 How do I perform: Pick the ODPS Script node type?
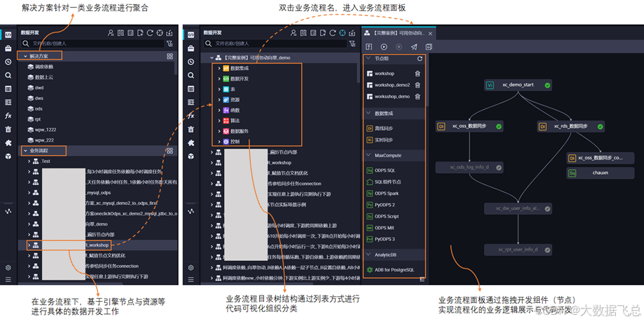(383, 216)
